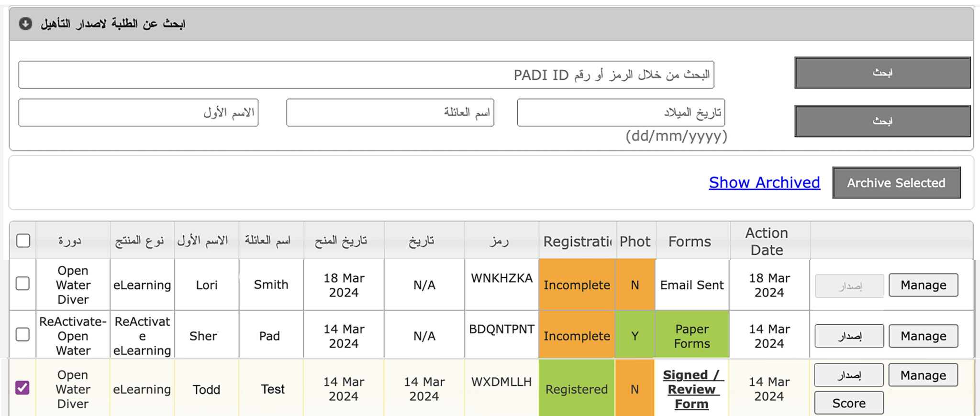Click Manage for Sher Pad
The width and height of the screenshot is (980, 416).
[923, 336]
